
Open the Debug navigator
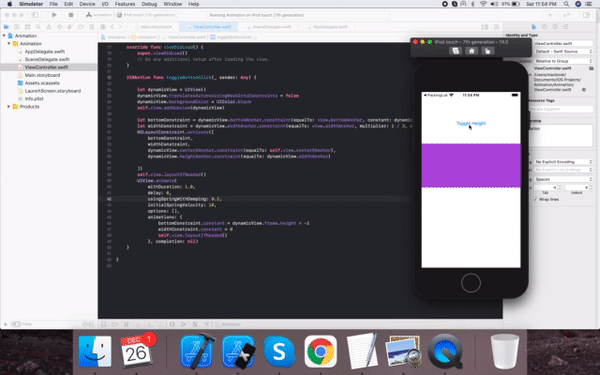70,27
